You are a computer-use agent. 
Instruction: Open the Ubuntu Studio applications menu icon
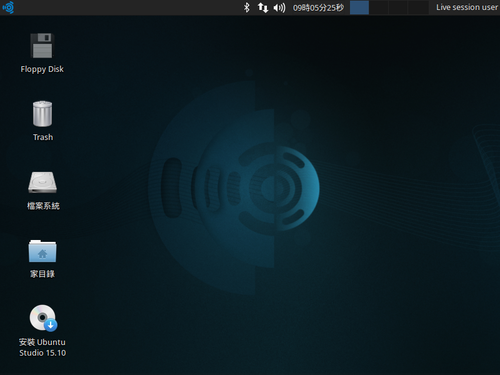(x=8, y=7)
